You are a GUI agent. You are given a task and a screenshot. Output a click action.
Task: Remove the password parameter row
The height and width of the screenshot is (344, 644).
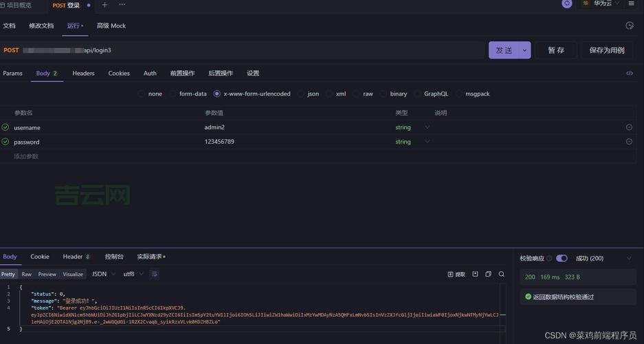click(629, 142)
